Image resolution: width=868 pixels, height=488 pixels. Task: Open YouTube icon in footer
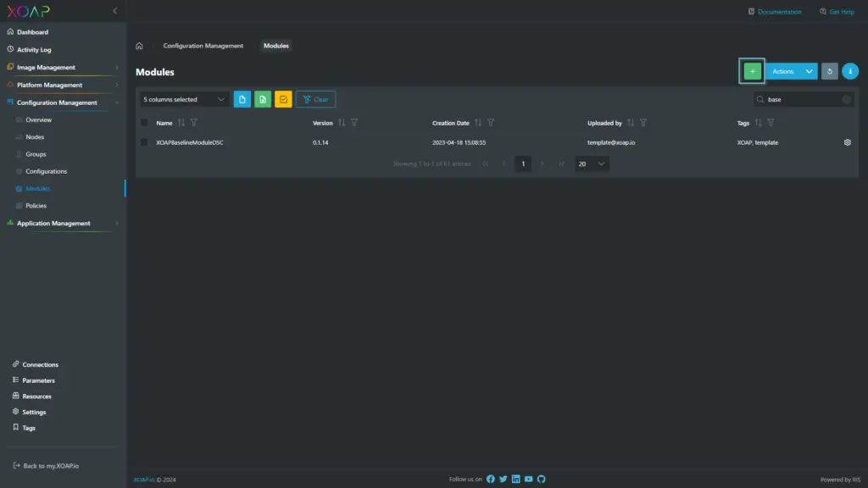tap(529, 480)
